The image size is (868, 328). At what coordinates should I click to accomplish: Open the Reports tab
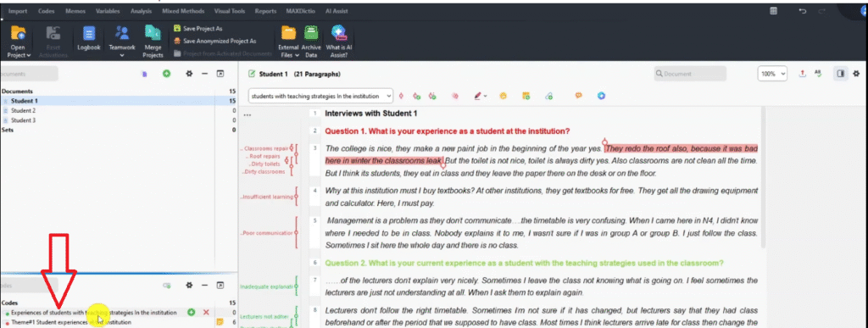point(265,11)
